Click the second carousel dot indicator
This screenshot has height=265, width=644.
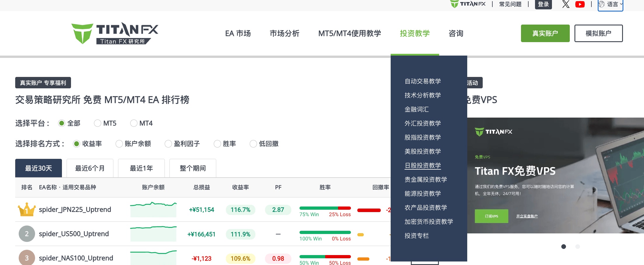[x=577, y=247]
